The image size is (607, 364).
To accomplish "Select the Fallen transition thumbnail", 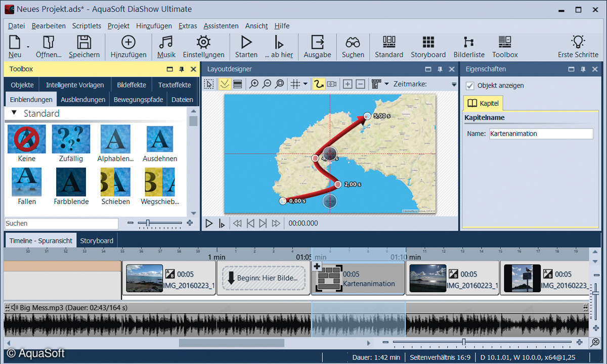I will click(27, 182).
